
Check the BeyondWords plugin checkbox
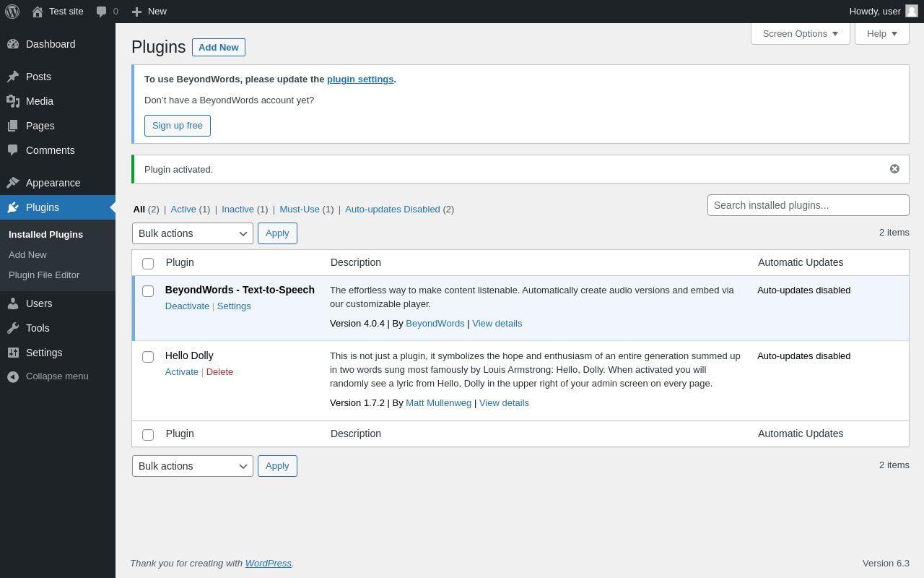pyautogui.click(x=148, y=291)
